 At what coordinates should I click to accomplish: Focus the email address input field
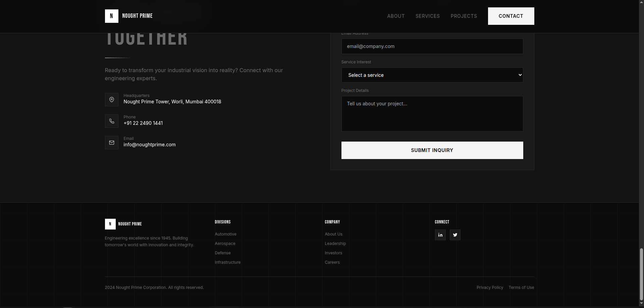click(x=432, y=46)
